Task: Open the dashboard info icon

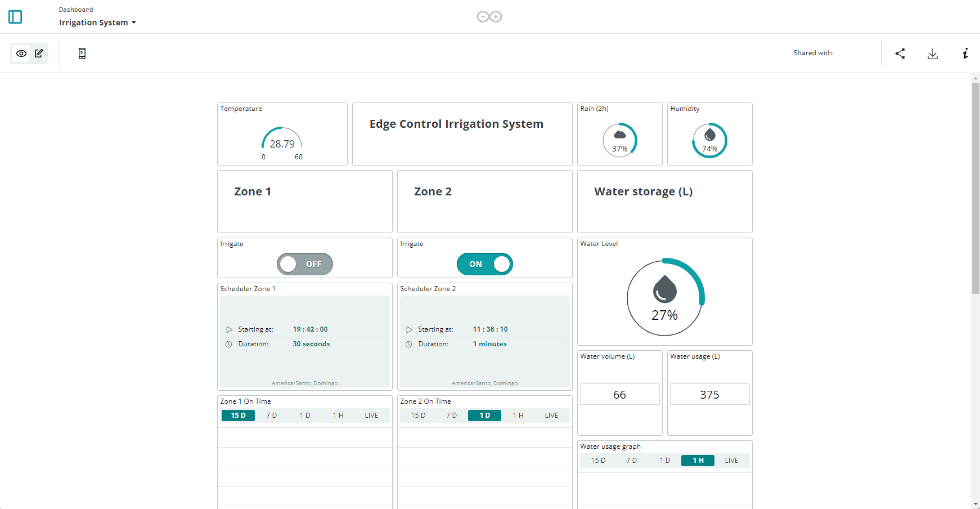Action: [965, 53]
